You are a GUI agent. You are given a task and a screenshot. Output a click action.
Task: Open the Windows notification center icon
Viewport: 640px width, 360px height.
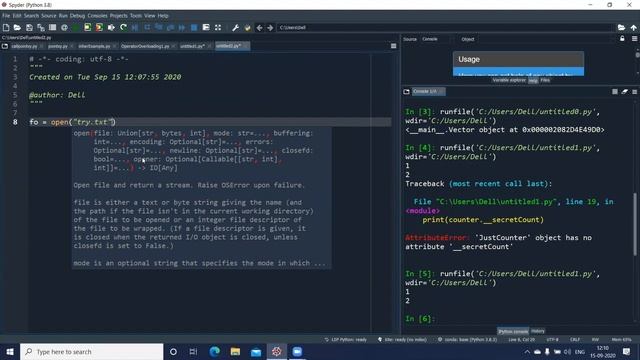(627, 351)
